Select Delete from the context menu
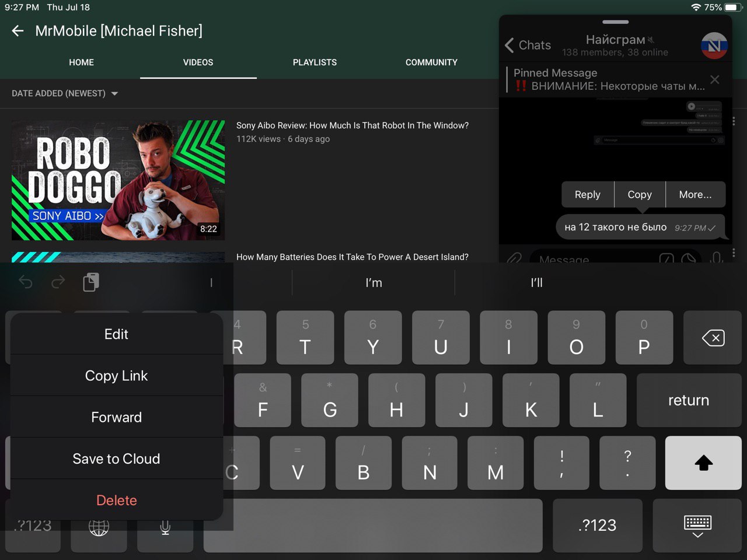747x560 pixels. (117, 500)
